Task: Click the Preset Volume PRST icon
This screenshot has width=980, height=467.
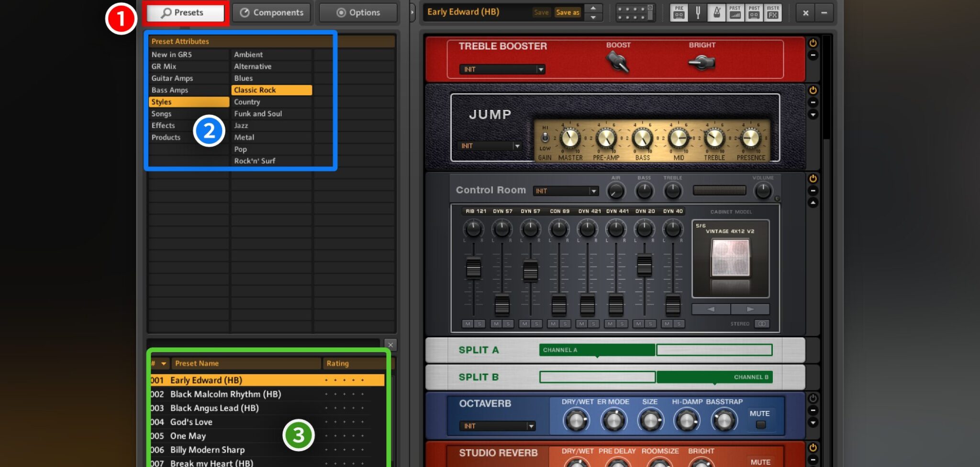Action: pyautogui.click(x=735, y=13)
